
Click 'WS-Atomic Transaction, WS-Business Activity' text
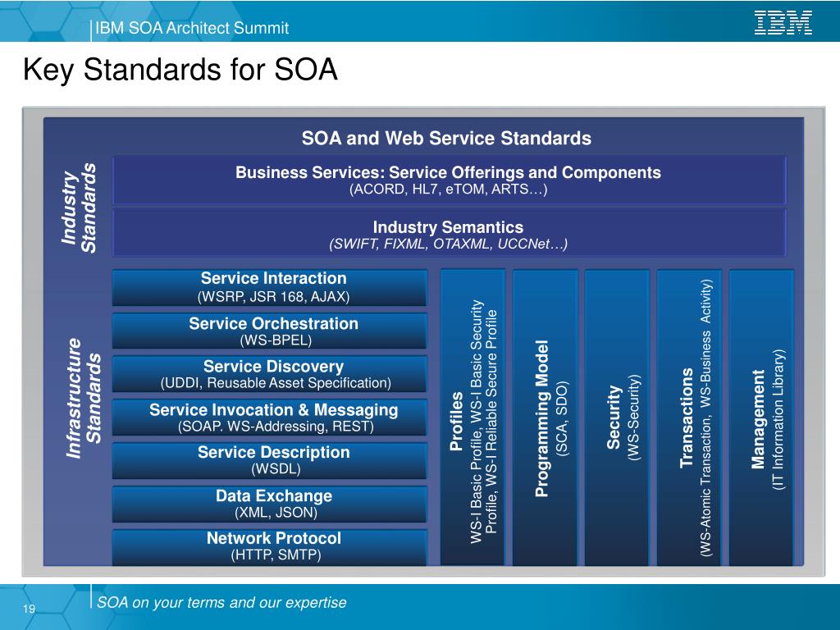point(706,418)
